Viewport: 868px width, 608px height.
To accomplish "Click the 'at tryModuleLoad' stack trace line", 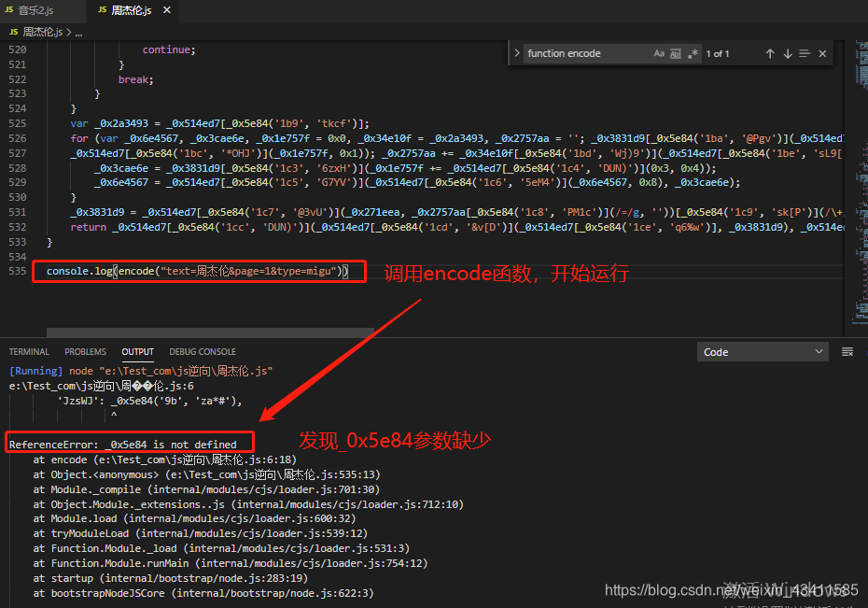I will 200,533.
